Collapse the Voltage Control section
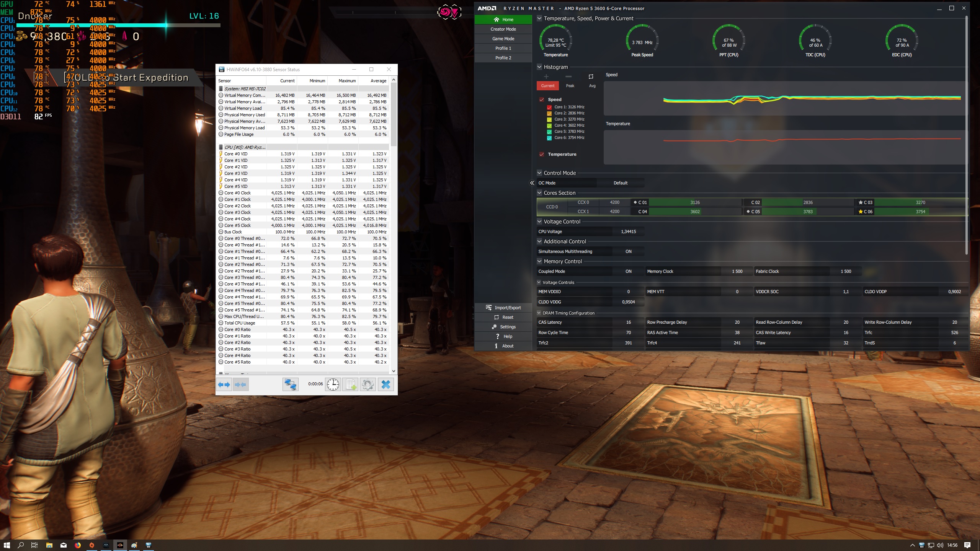 pyautogui.click(x=539, y=221)
